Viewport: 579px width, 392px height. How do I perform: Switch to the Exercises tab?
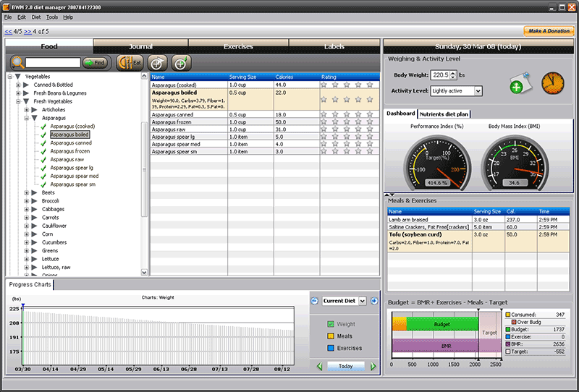point(238,46)
